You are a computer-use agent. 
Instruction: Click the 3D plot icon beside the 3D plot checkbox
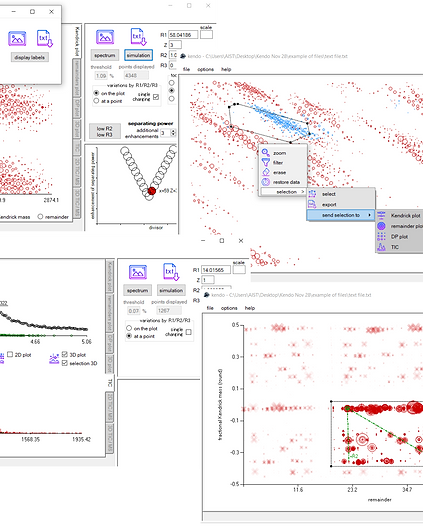point(54,359)
